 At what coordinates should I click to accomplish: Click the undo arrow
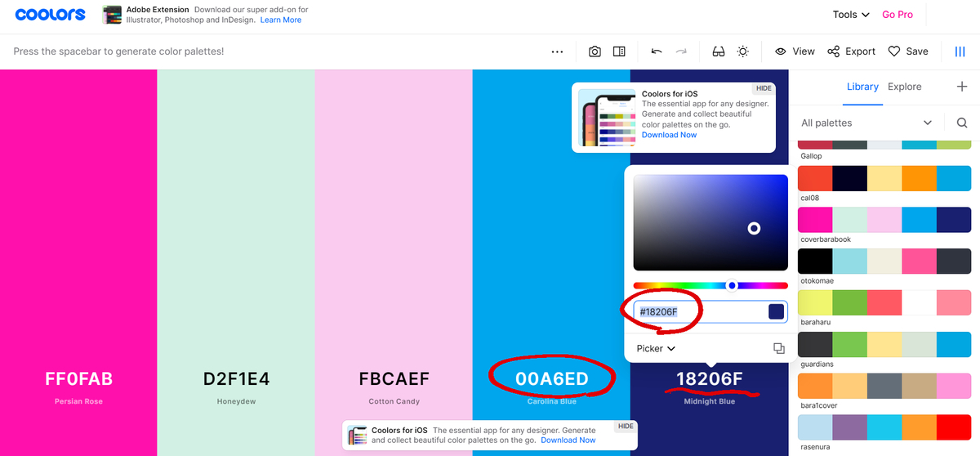coord(657,51)
